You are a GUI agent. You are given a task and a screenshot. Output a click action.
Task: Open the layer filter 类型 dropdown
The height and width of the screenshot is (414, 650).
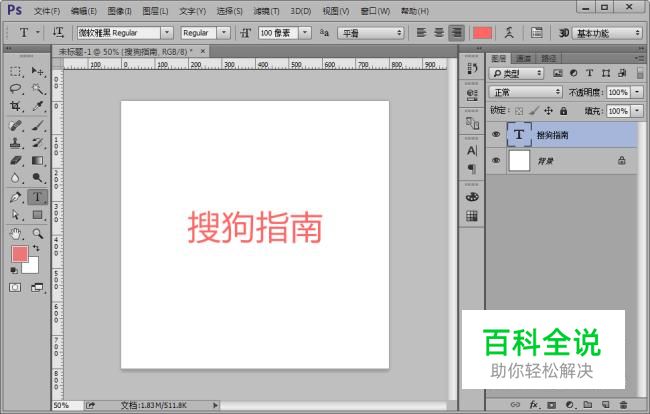(x=516, y=73)
